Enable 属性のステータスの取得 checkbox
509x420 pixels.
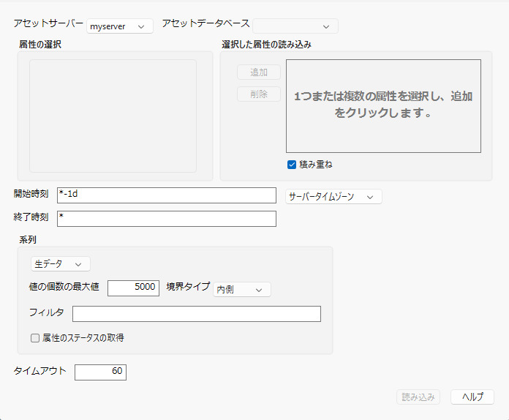pyautogui.click(x=35, y=338)
